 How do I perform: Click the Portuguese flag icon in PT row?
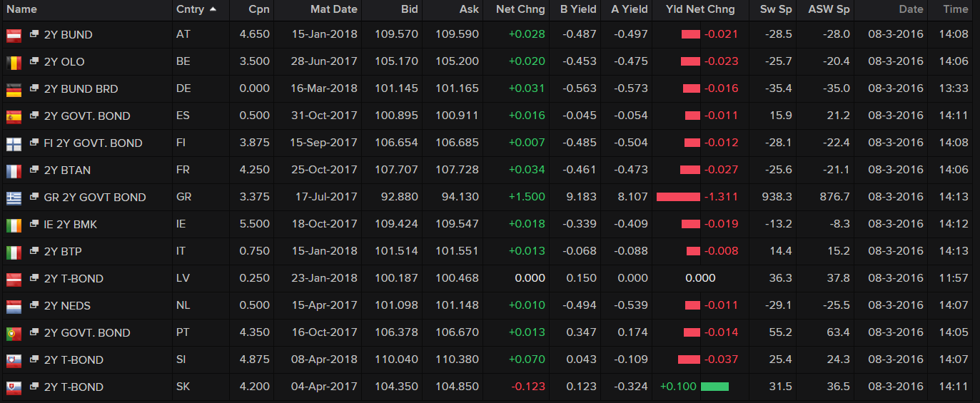point(14,333)
